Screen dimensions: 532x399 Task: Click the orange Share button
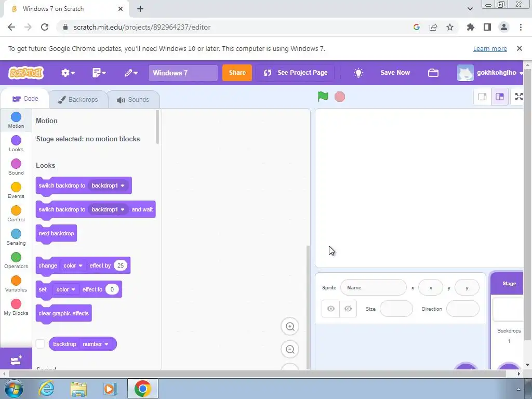coord(237,73)
